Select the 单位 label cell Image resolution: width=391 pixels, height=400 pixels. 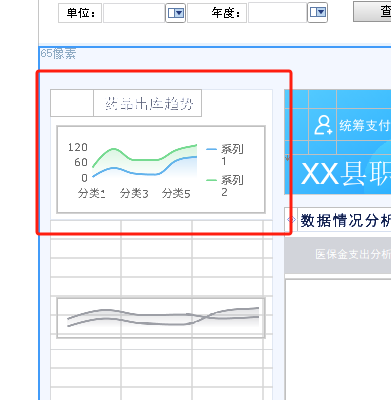pos(80,13)
